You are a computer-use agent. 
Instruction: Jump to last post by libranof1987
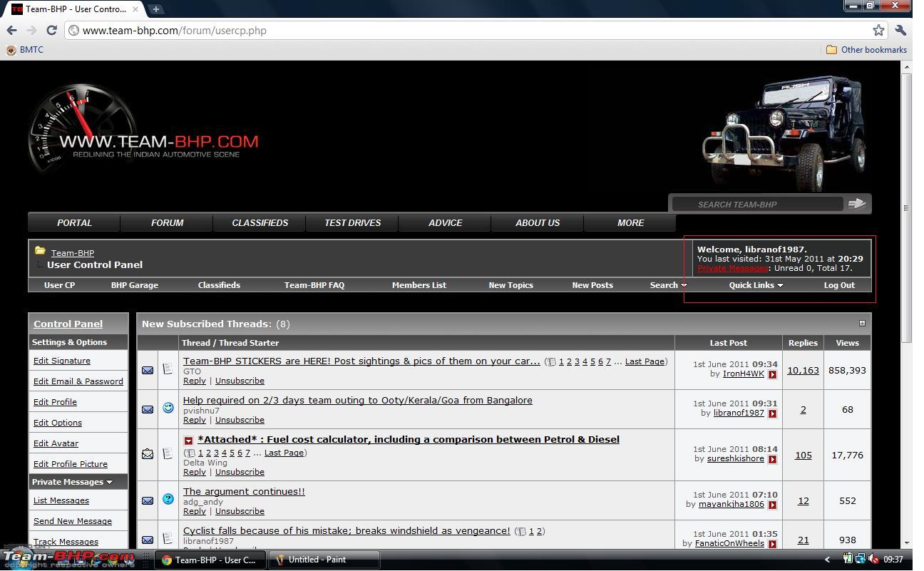[x=772, y=413]
